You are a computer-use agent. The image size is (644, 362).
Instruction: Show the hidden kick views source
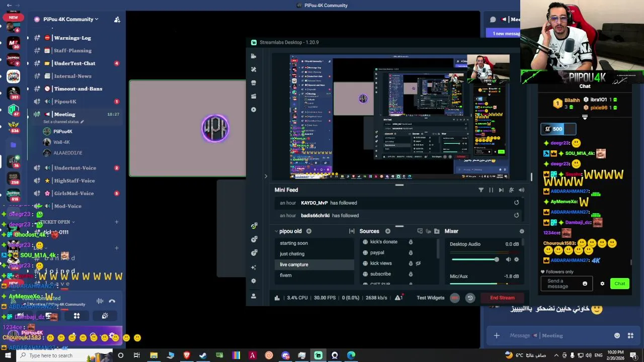pos(418,263)
